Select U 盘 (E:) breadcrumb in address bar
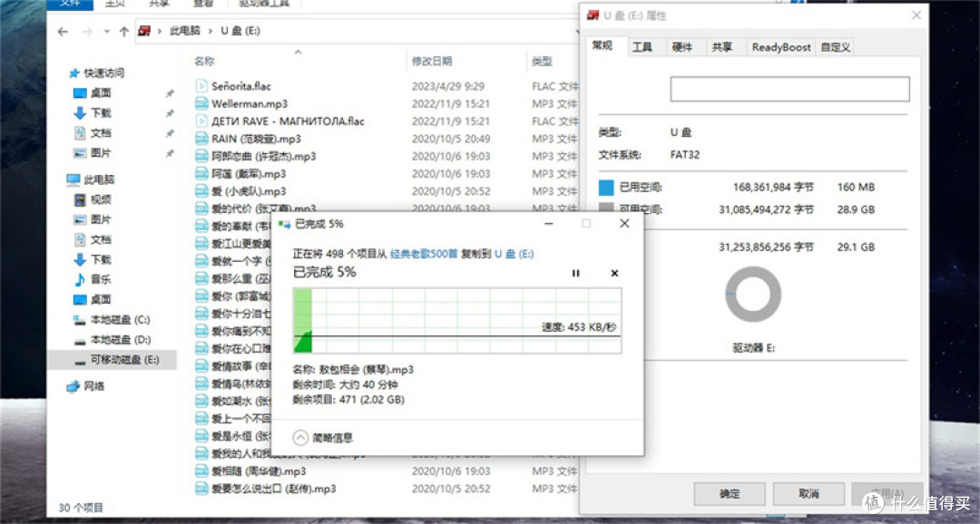 click(240, 31)
